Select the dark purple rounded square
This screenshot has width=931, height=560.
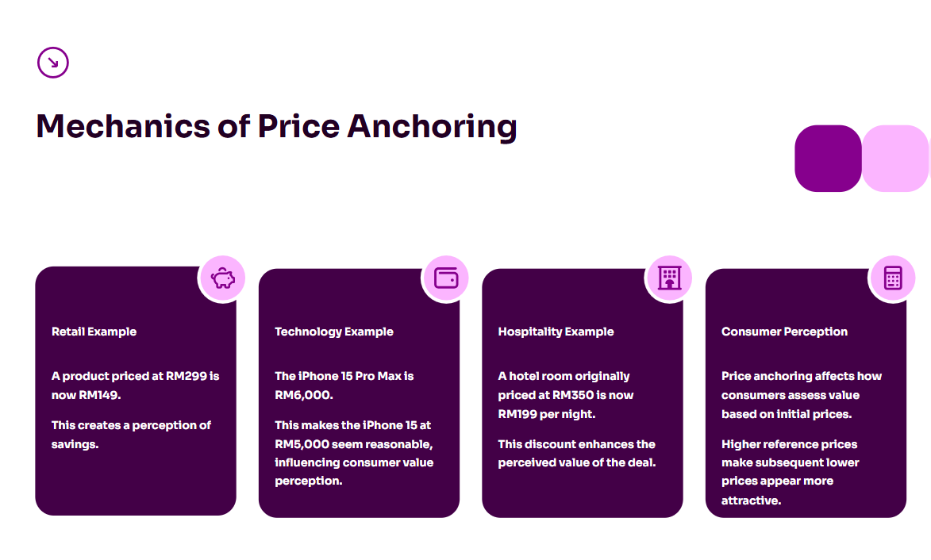click(828, 159)
